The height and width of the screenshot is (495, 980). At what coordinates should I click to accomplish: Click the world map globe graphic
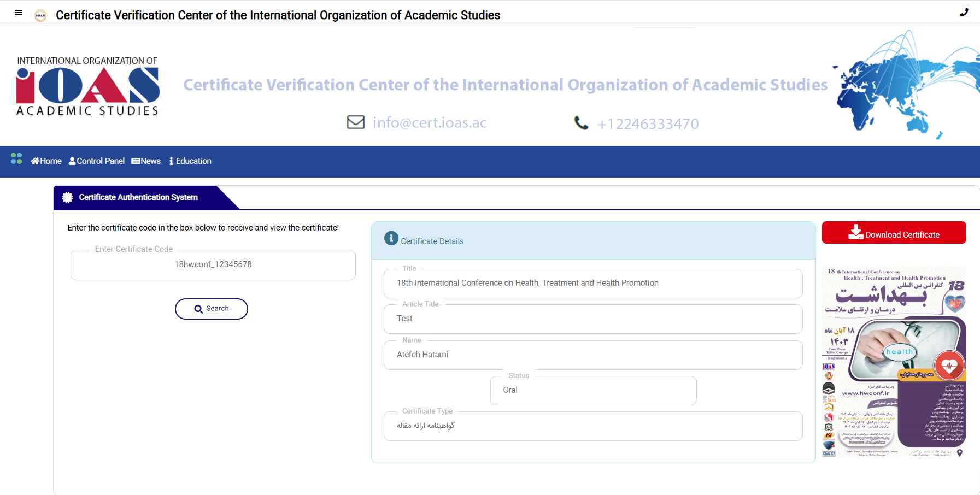pyautogui.click(x=906, y=85)
